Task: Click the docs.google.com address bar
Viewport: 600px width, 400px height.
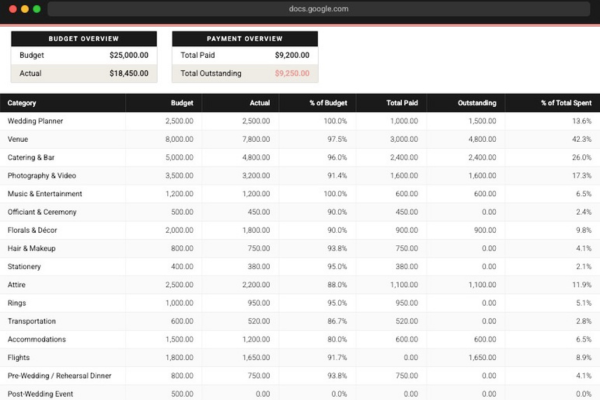Action: pyautogui.click(x=318, y=9)
